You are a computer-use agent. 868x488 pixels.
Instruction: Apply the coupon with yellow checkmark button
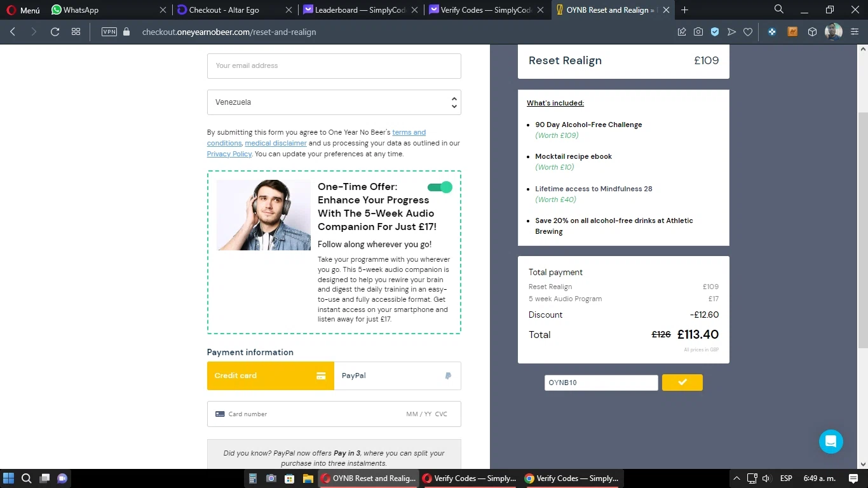(x=682, y=383)
